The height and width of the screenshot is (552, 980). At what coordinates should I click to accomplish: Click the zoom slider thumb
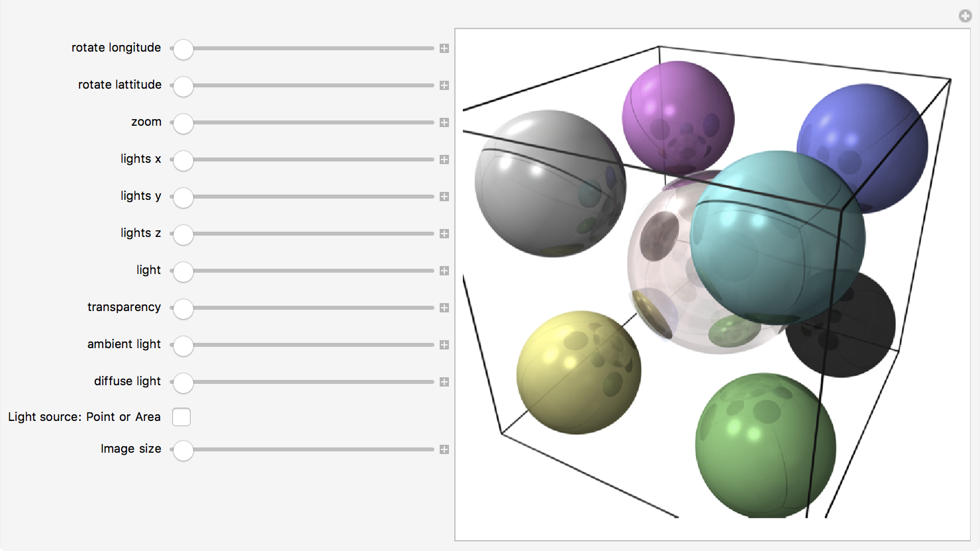click(x=183, y=123)
